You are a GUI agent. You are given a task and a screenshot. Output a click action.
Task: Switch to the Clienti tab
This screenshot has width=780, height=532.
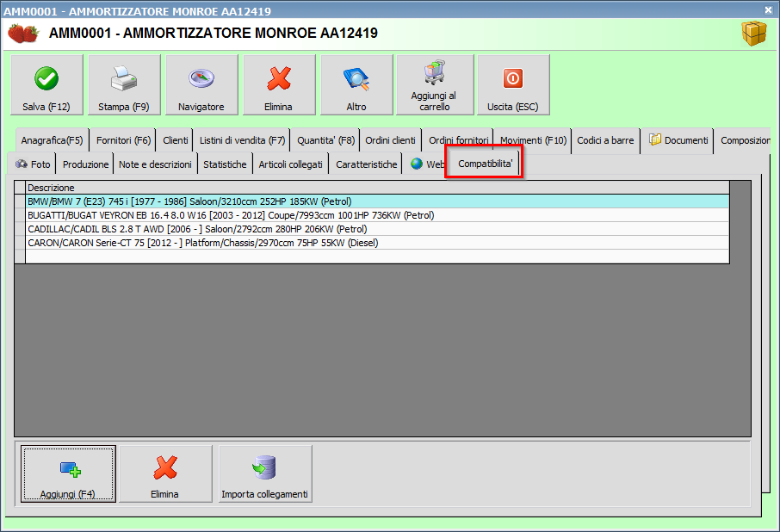tap(175, 140)
